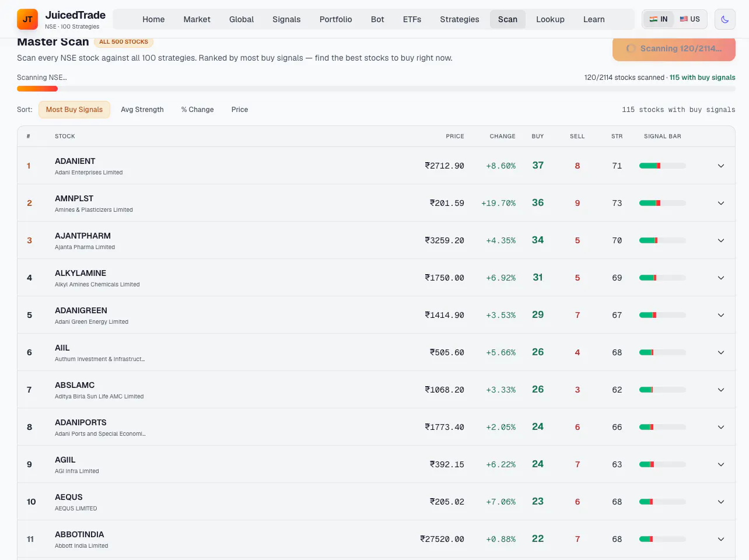Open the Home nav item

click(x=153, y=19)
